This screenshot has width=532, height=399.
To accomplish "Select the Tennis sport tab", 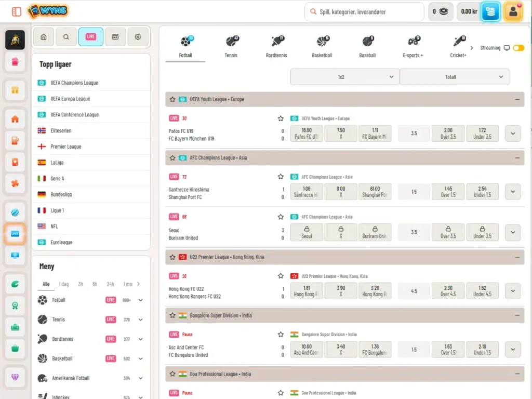I will pyautogui.click(x=231, y=47).
